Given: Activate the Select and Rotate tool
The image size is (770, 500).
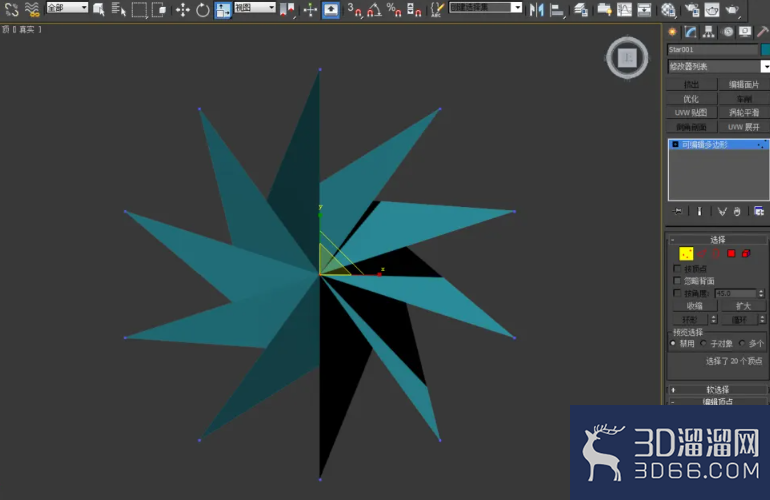Looking at the screenshot, I should coord(202,10).
